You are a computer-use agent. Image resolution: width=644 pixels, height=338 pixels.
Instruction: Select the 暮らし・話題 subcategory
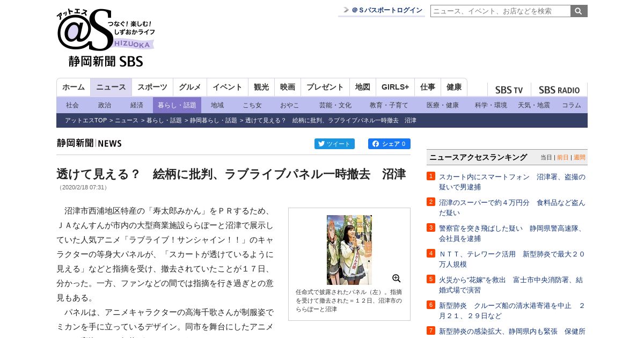click(x=177, y=105)
